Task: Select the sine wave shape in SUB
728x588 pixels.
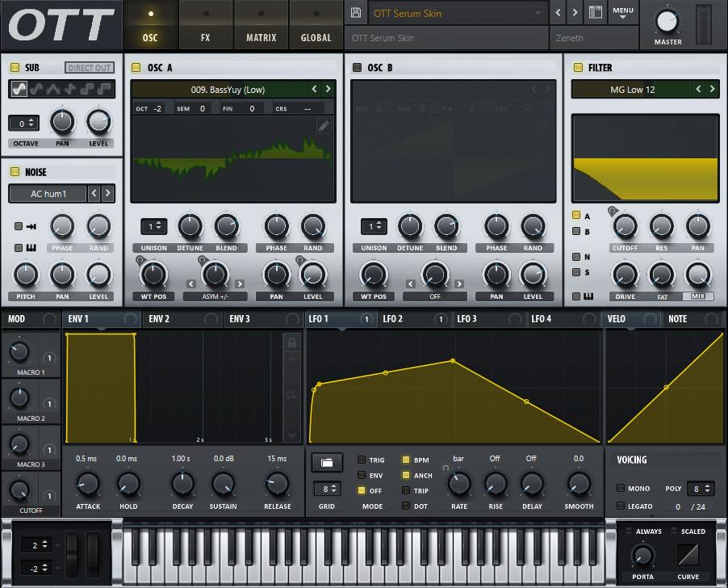Action: 19,89
